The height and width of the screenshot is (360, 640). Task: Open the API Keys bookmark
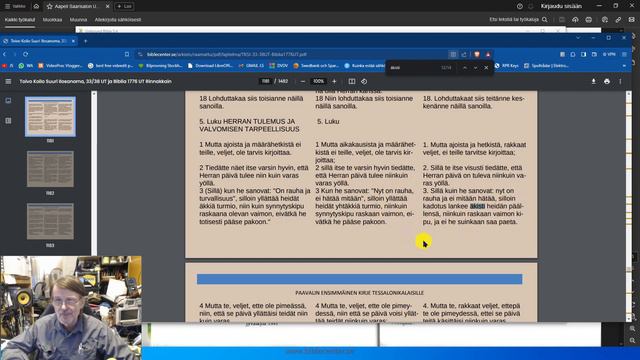tap(506, 65)
